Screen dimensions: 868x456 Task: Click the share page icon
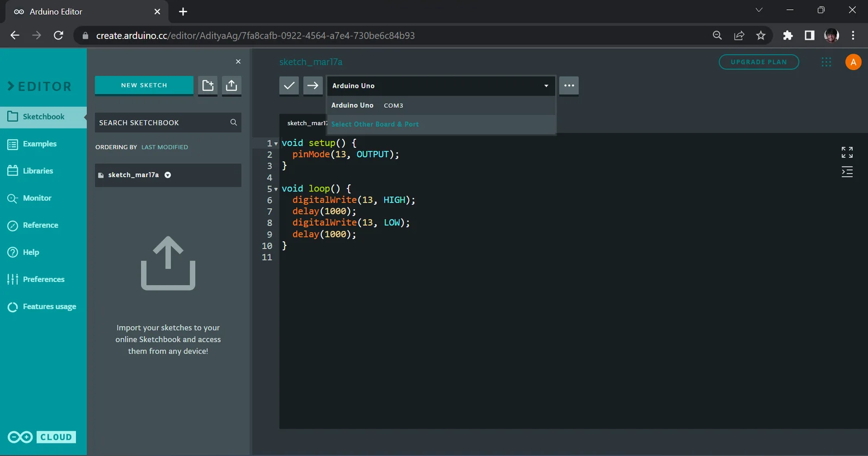(x=739, y=35)
